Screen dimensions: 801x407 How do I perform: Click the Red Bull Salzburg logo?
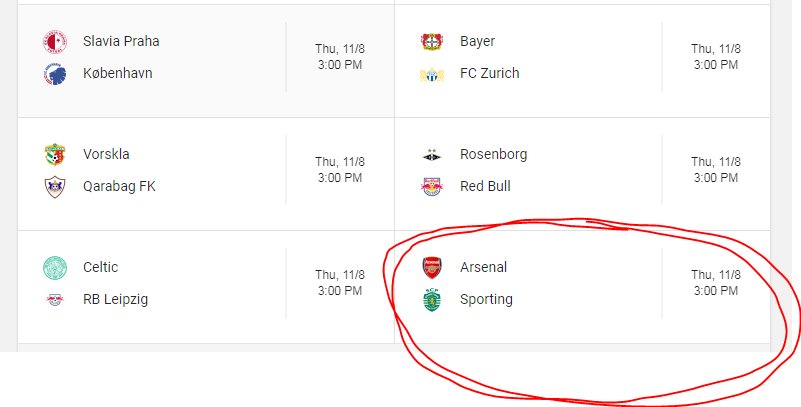click(x=432, y=187)
